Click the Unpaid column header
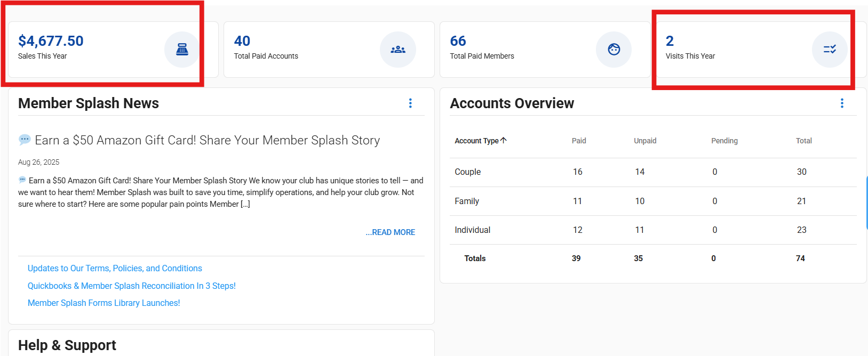The width and height of the screenshot is (868, 356). pos(644,141)
